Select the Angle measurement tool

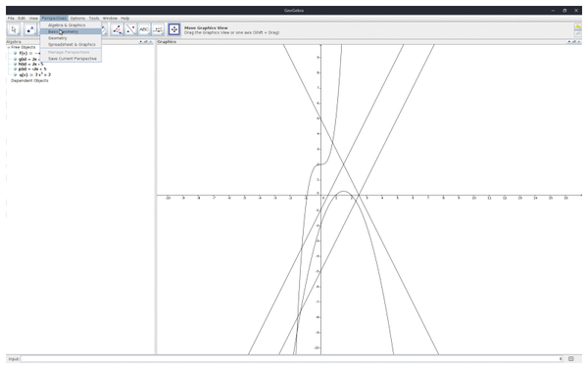click(x=117, y=29)
